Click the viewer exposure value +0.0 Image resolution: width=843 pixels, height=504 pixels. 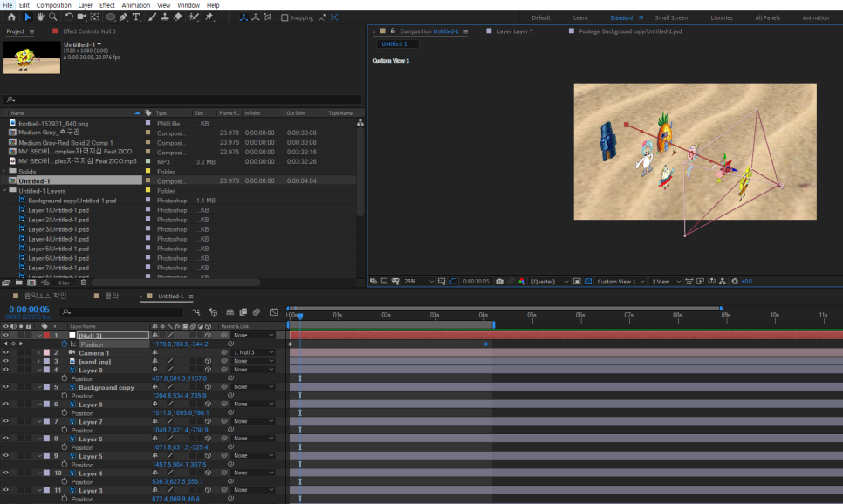[x=747, y=281]
